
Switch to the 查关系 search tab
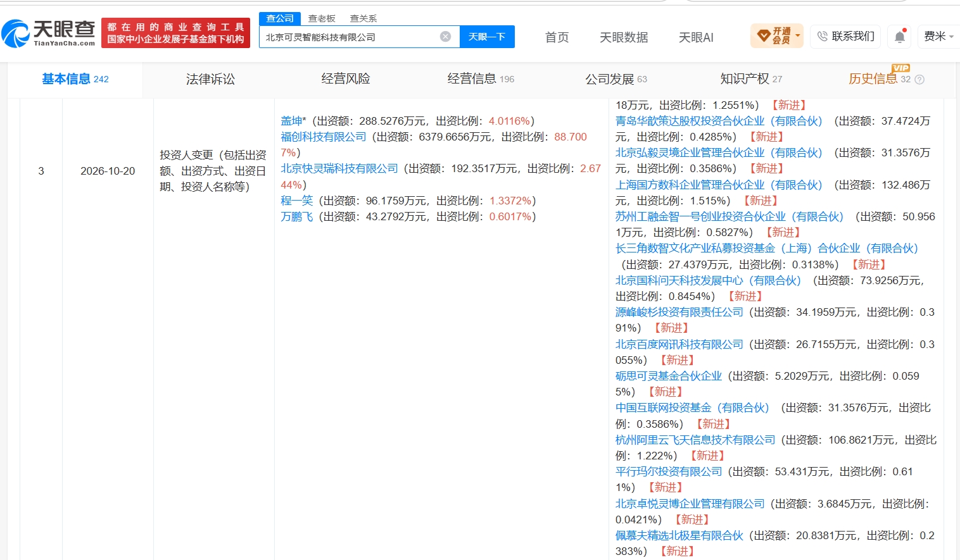[363, 18]
